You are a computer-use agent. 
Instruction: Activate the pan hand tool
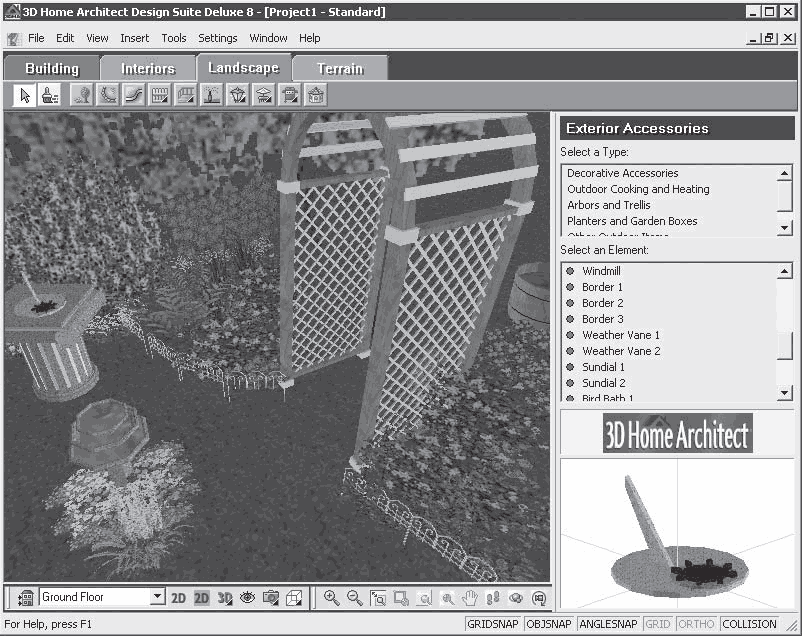(x=469, y=598)
